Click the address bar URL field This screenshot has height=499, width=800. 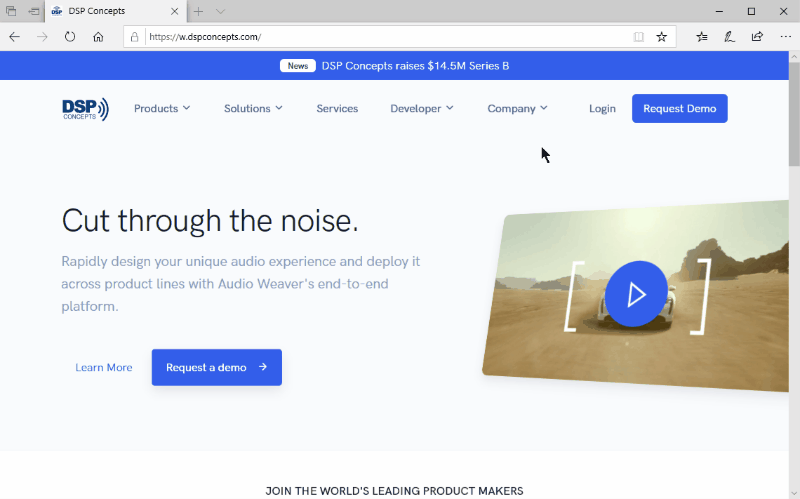tap(380, 36)
